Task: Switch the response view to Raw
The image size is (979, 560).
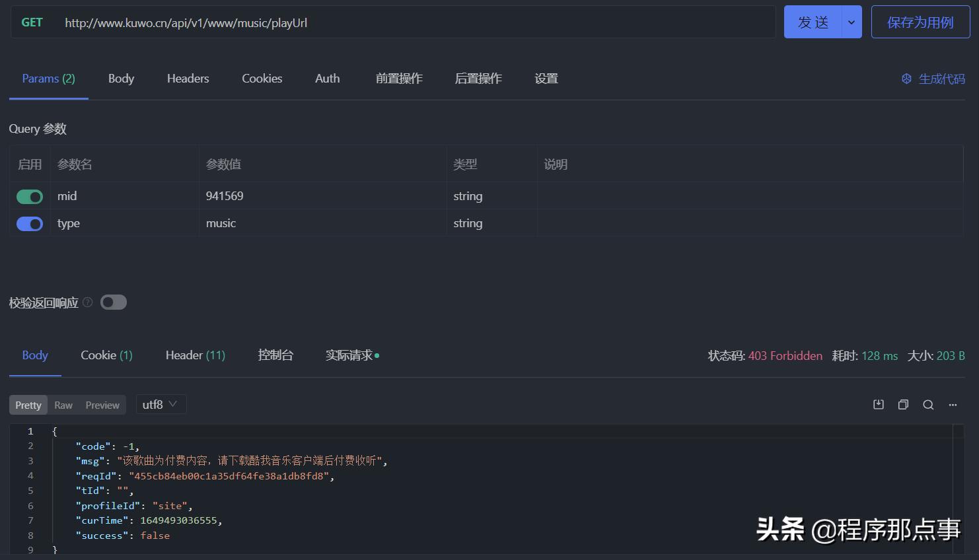Action: click(63, 404)
